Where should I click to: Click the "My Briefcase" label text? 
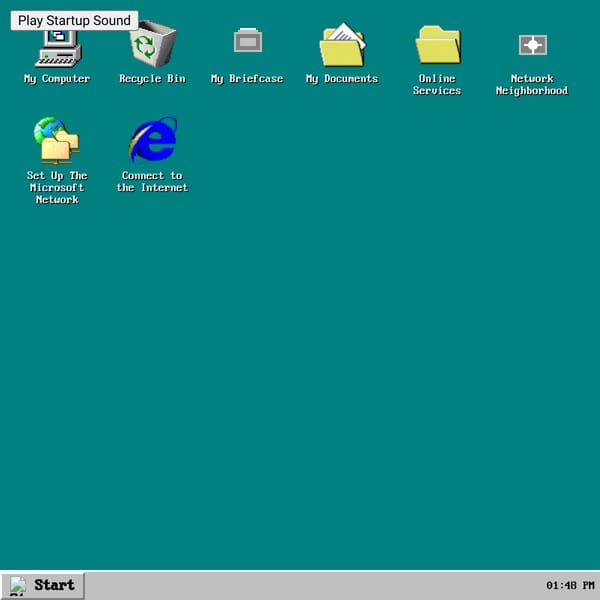coord(247,79)
